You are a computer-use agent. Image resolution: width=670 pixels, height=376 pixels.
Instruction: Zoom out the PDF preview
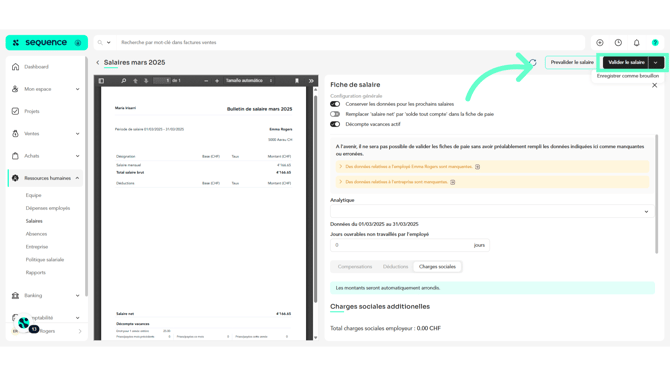coord(206,80)
